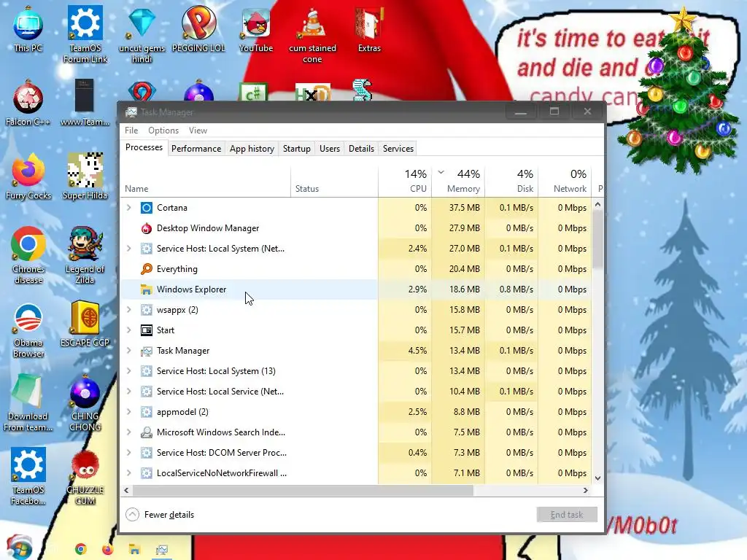Click the Task Manager process icon

(x=146, y=351)
